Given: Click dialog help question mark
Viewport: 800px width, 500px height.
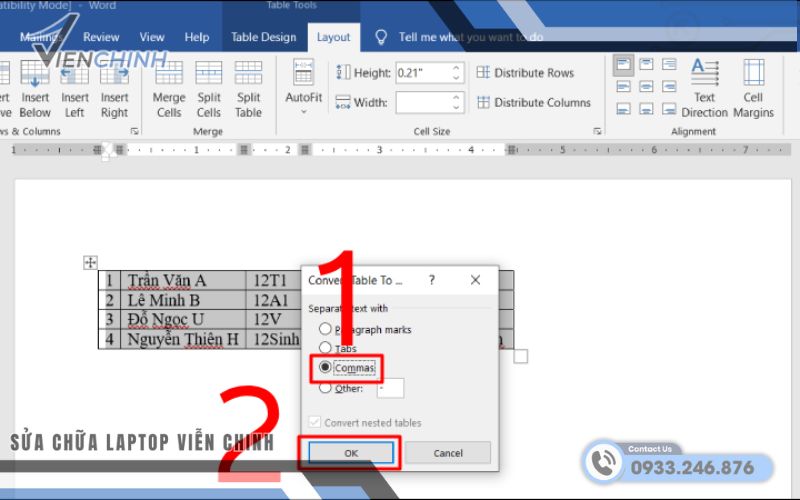Looking at the screenshot, I should [432, 280].
